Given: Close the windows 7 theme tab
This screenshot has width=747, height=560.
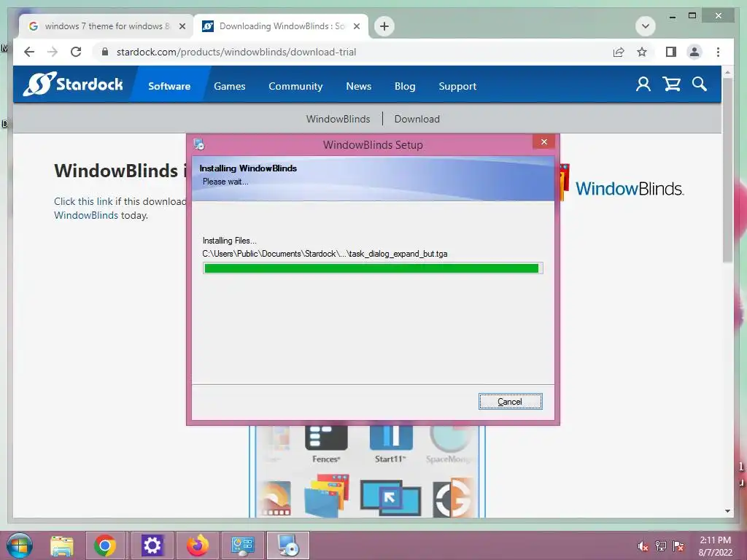Looking at the screenshot, I should point(182,26).
